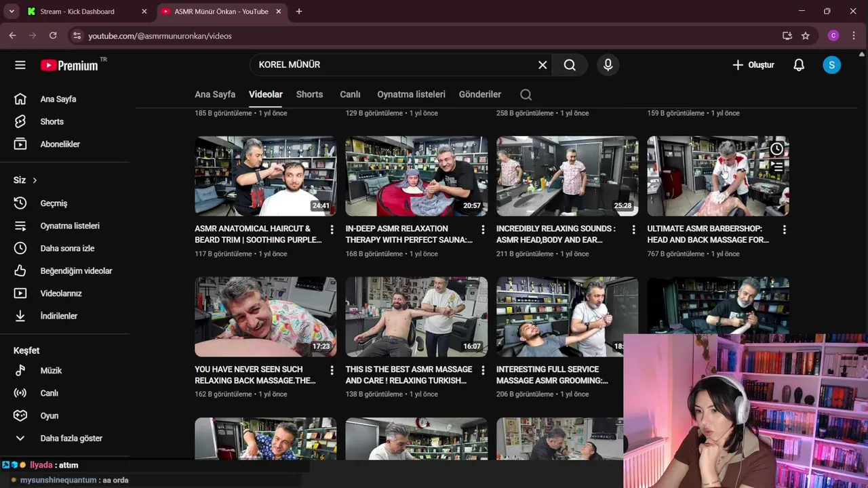Switch to Stream - Kick Dashboard browser tab
This screenshot has width=868, height=488.
click(x=77, y=12)
